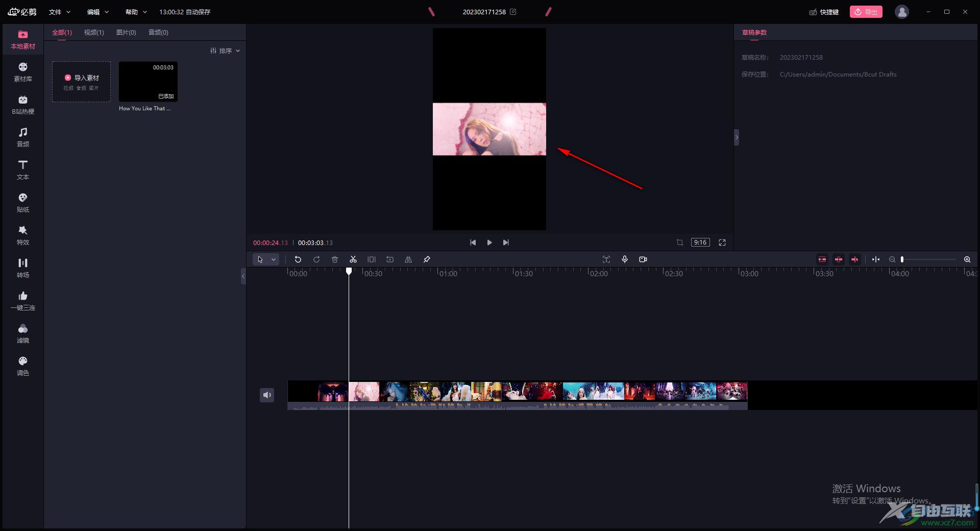Select the How You Like That media thumbnail
This screenshot has width=980, height=531.
(x=148, y=82)
